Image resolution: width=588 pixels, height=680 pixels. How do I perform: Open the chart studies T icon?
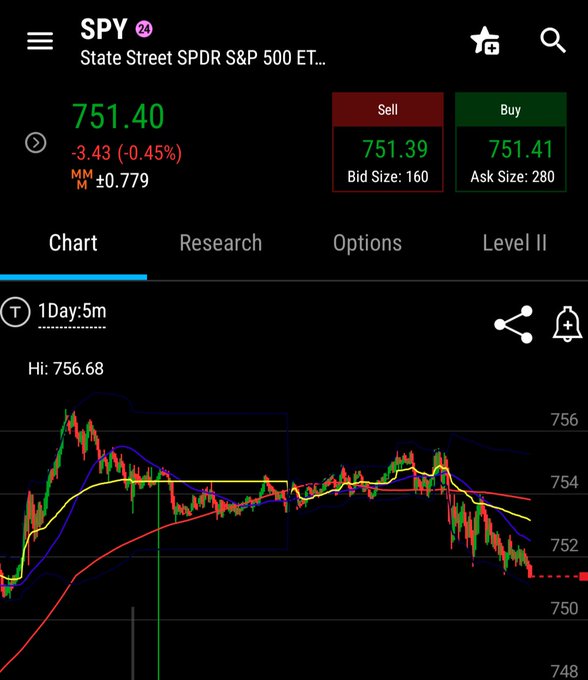(x=16, y=311)
